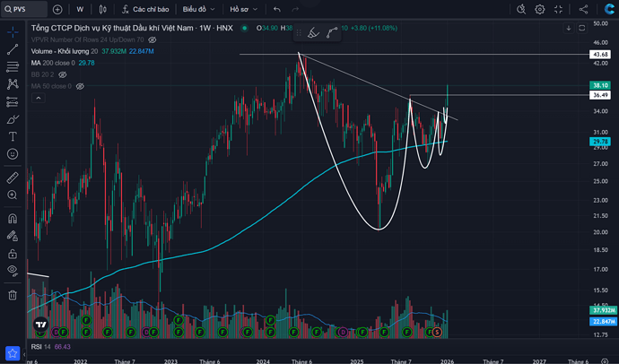This screenshot has height=364, width=619.
Task: Open the C logo account icon
Action: click(x=609, y=9)
